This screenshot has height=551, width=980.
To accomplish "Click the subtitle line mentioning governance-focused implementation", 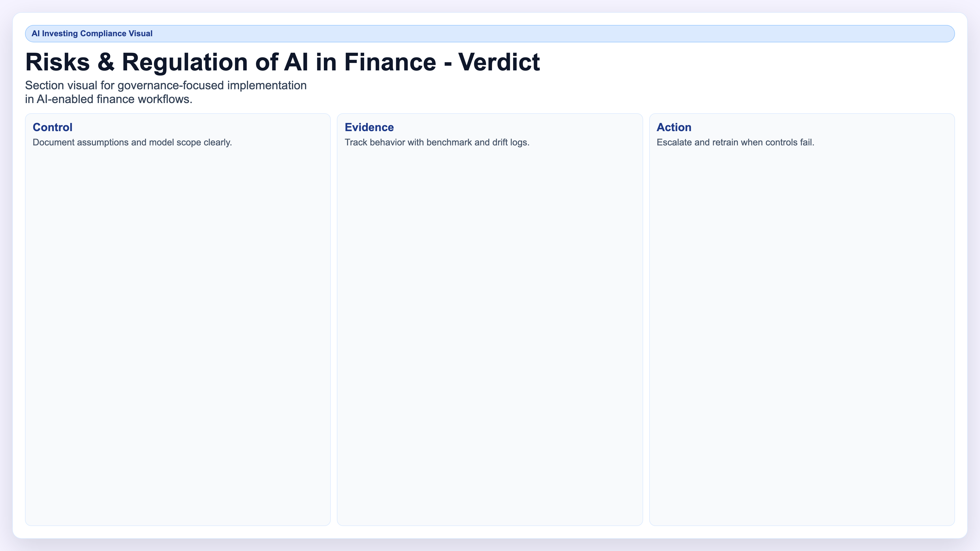I will pyautogui.click(x=166, y=85).
